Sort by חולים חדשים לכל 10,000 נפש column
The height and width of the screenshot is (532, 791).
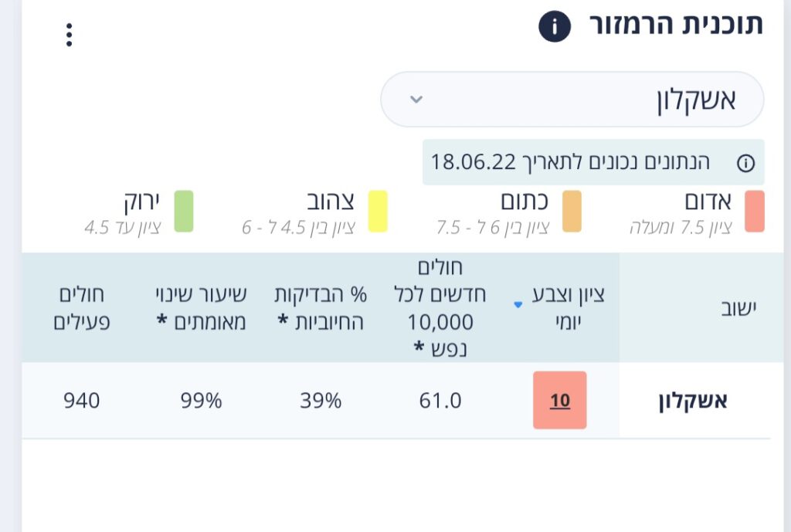click(x=440, y=307)
